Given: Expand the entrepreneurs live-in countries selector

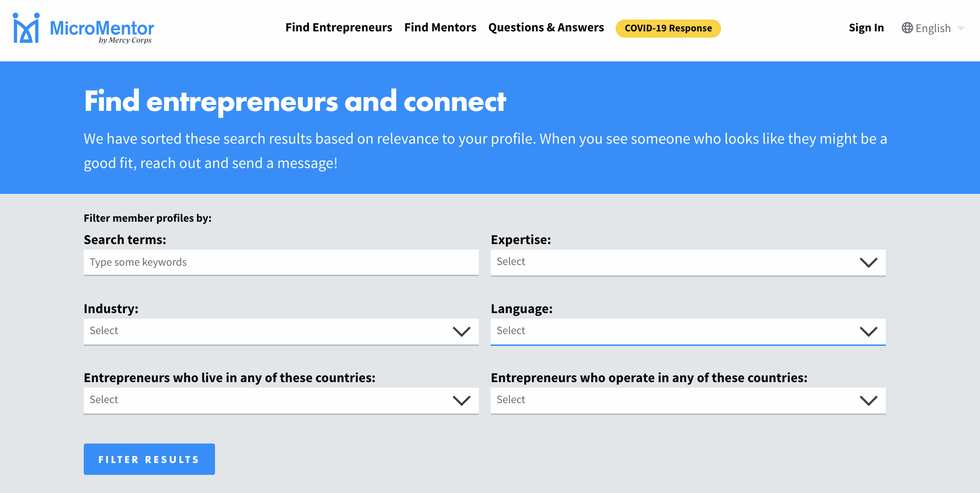Looking at the screenshot, I should coord(281,400).
